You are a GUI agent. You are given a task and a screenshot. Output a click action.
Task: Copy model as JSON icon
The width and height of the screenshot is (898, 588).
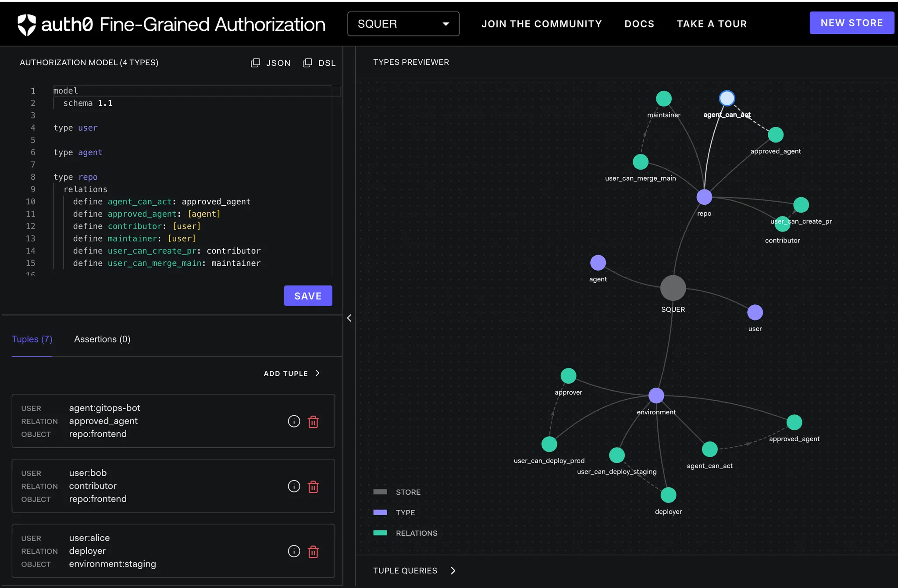coord(255,63)
